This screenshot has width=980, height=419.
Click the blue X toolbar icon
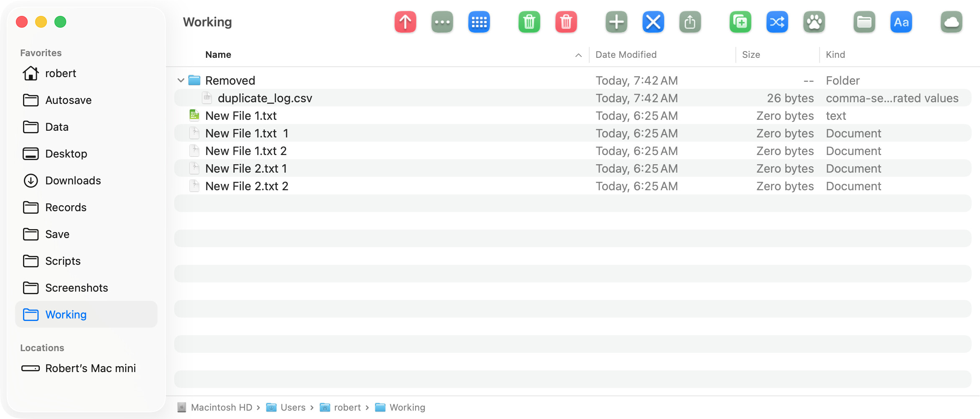[x=653, y=22]
